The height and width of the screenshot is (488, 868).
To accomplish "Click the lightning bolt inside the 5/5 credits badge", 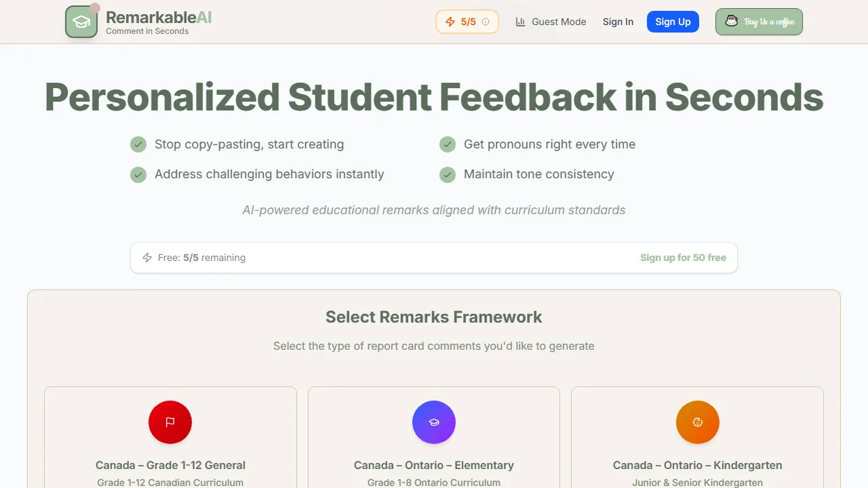I will [450, 21].
